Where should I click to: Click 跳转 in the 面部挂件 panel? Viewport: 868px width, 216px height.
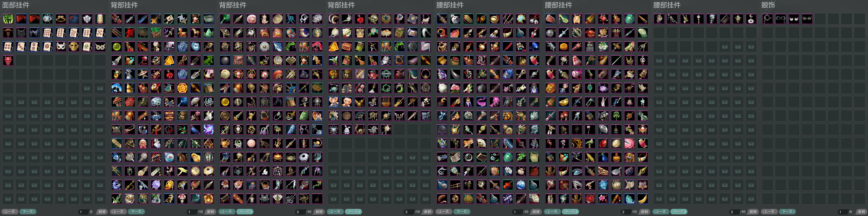click(x=102, y=212)
